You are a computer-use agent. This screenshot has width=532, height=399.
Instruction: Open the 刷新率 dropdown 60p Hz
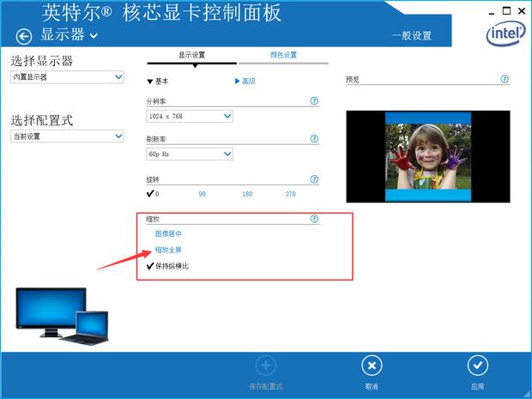pyautogui.click(x=190, y=154)
